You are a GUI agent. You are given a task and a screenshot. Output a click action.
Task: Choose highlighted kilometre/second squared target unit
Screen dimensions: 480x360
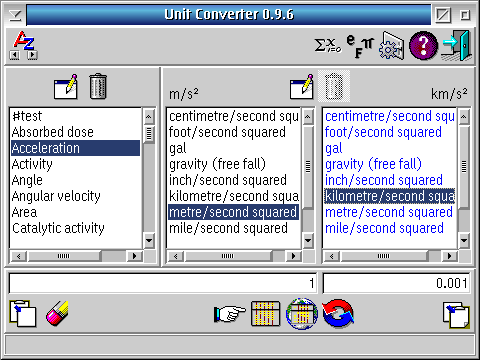point(390,196)
